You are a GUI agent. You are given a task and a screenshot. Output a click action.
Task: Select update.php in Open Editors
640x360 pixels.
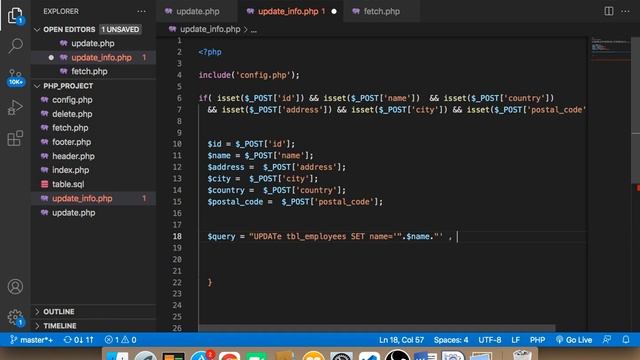click(x=93, y=43)
